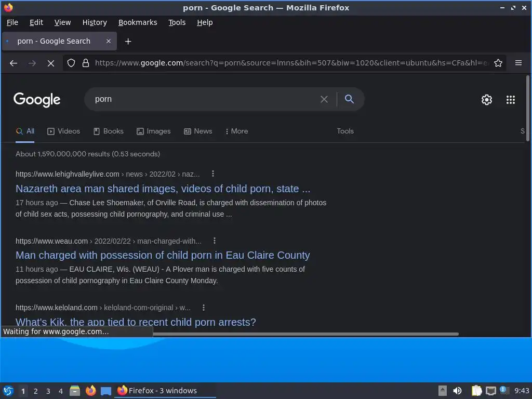Viewport: 532px width, 399px height.
Task: Click the show desktop taskbar icon
Action: click(106, 391)
